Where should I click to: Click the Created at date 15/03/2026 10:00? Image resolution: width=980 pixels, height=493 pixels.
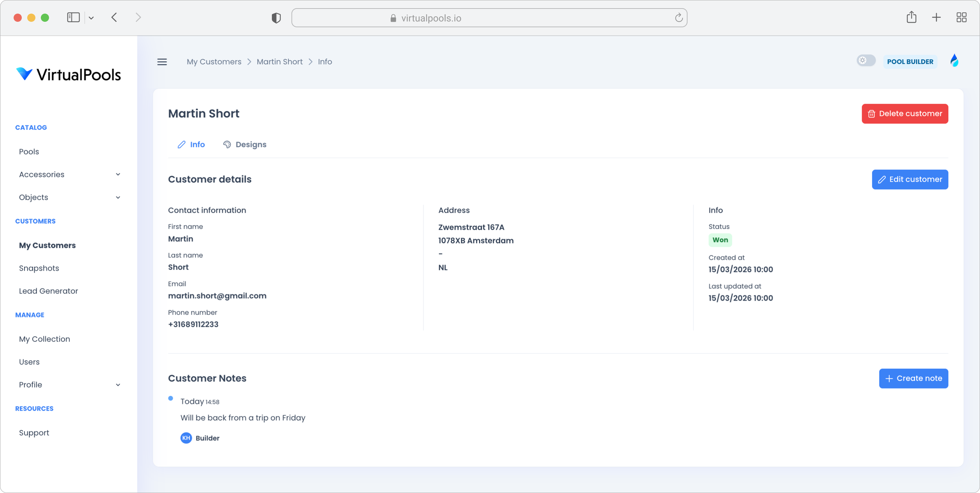click(741, 270)
